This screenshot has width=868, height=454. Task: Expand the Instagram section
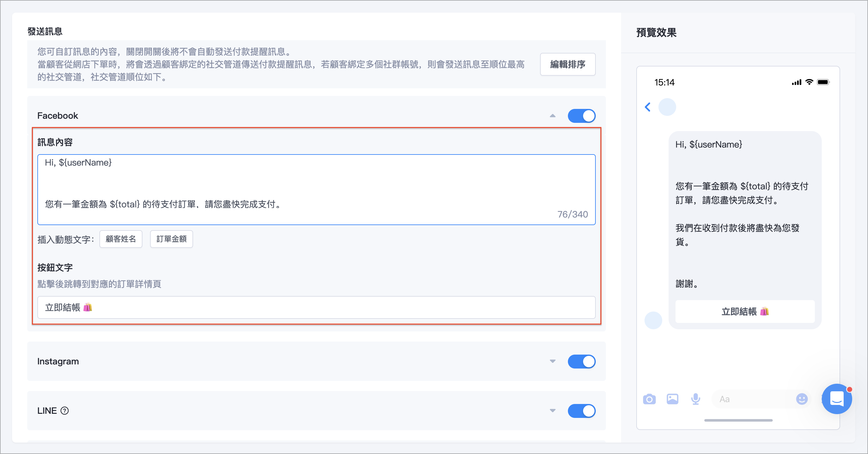[x=553, y=361]
